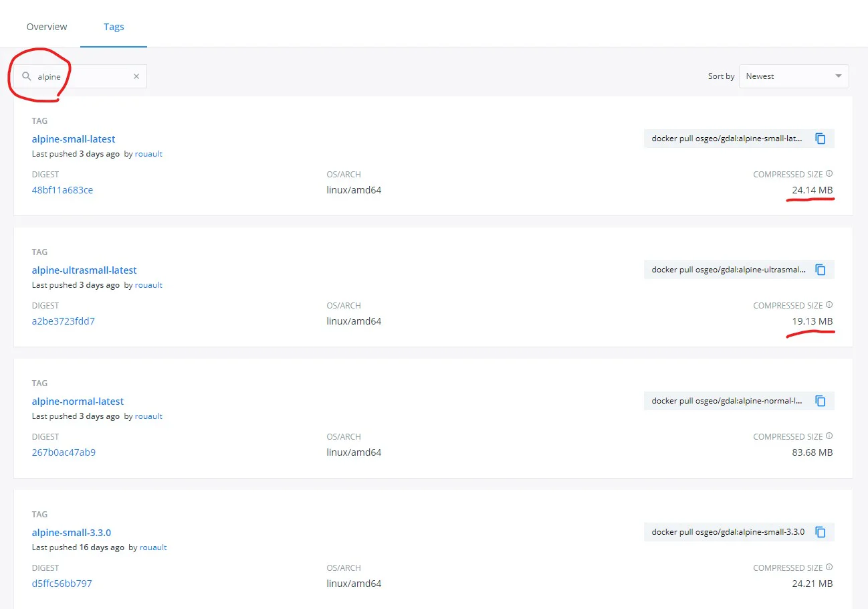Show compressed size info for alpine-ultrasmall-latest
The width and height of the screenshot is (868, 609).
click(x=829, y=304)
